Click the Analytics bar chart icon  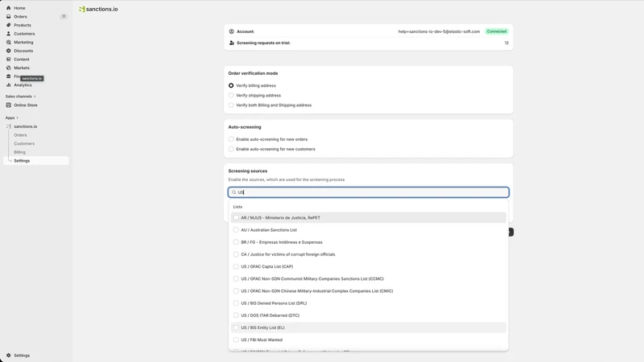pyautogui.click(x=8, y=85)
